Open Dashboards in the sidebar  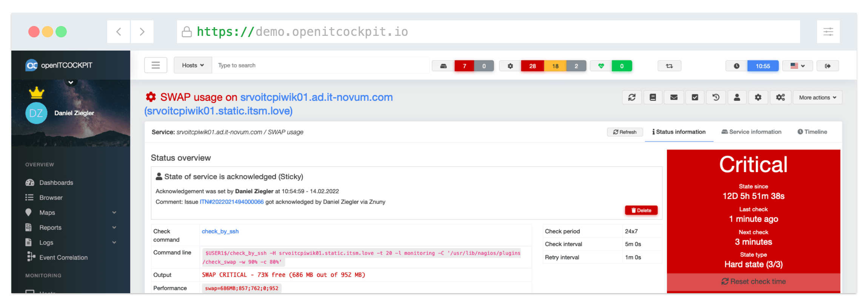pyautogui.click(x=56, y=183)
